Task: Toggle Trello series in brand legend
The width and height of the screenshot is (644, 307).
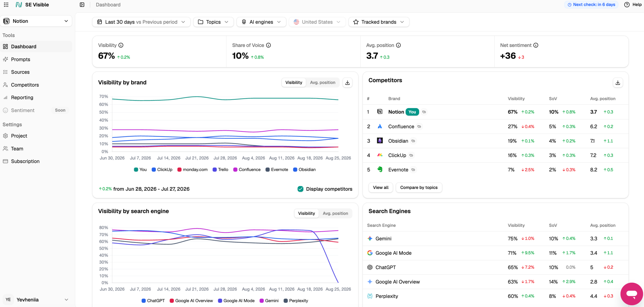Action: [x=220, y=170]
